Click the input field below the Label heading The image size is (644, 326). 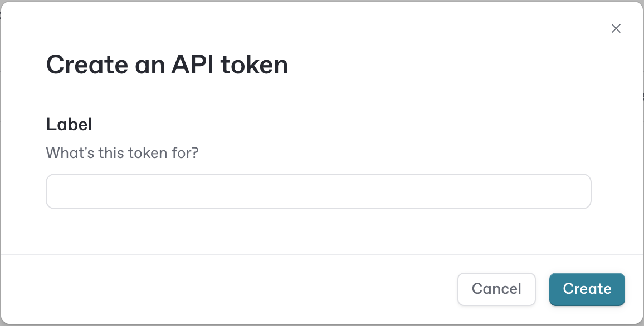(x=318, y=191)
